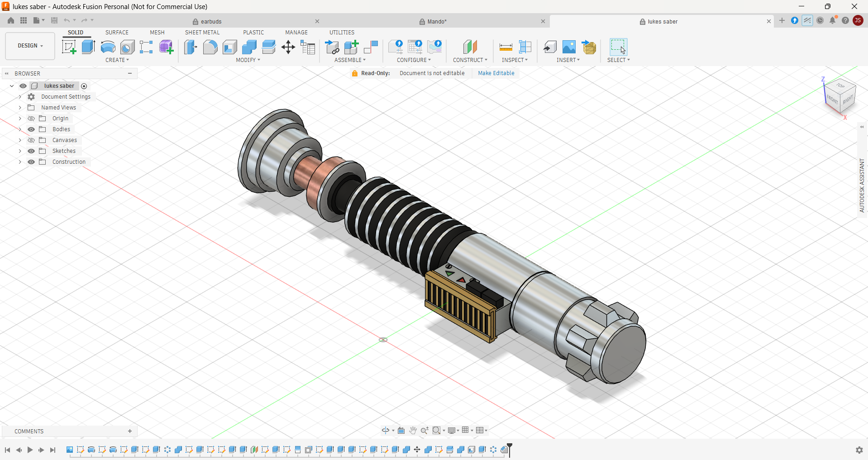Image resolution: width=868 pixels, height=460 pixels.
Task: Hide the Bodies folder
Action: pos(31,129)
